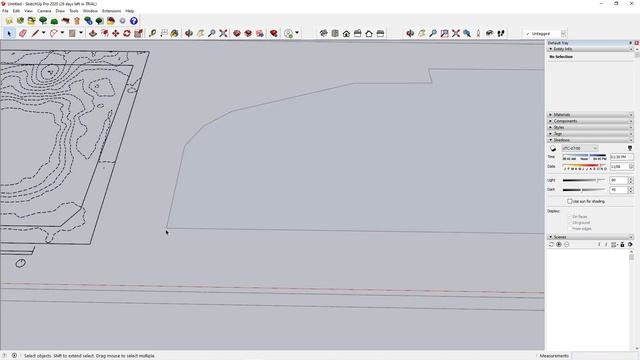Open the Line tool dropdown arrow

43,33
